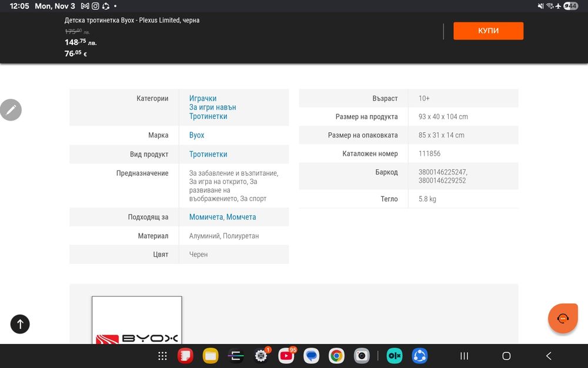Select the package size 85 x 31 x 14 cm

[442, 135]
